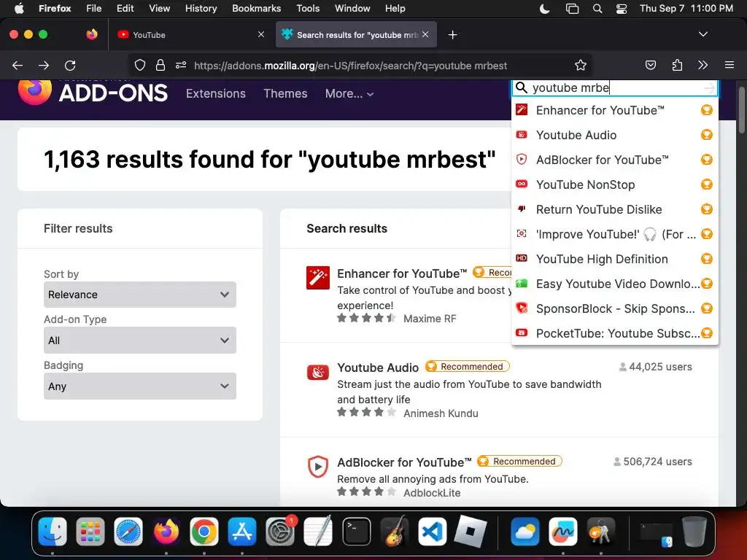Click the add-ons search text field
747x560 pixels.
pyautogui.click(x=614, y=88)
